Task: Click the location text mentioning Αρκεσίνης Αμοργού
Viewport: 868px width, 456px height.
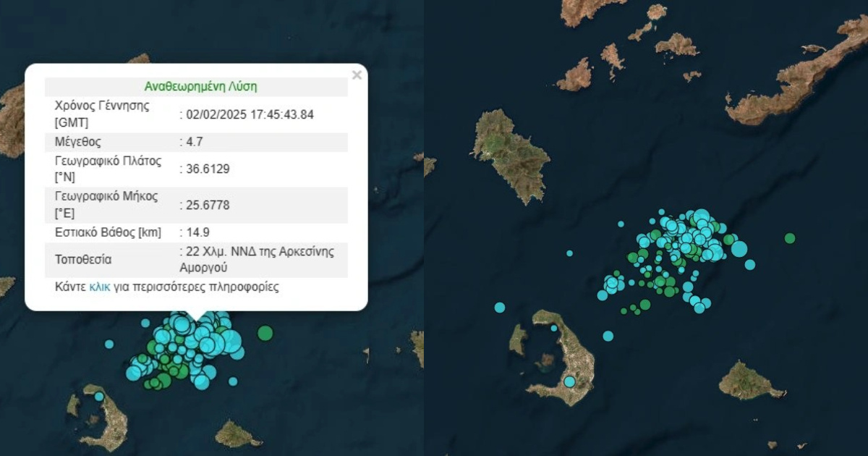Action: [x=256, y=259]
